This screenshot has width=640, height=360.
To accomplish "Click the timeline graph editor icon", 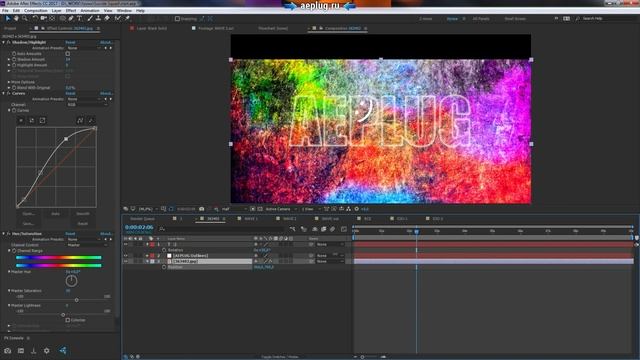I will pyautogui.click(x=344, y=229).
